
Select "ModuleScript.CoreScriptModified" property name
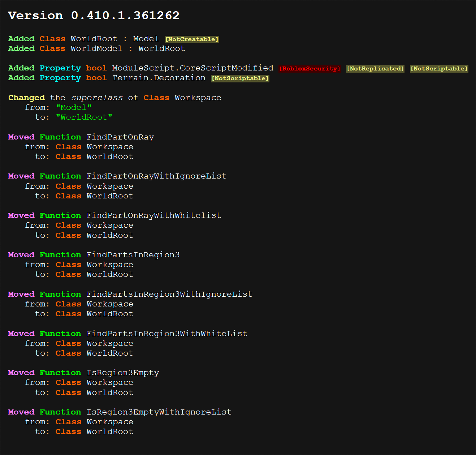[x=192, y=68]
